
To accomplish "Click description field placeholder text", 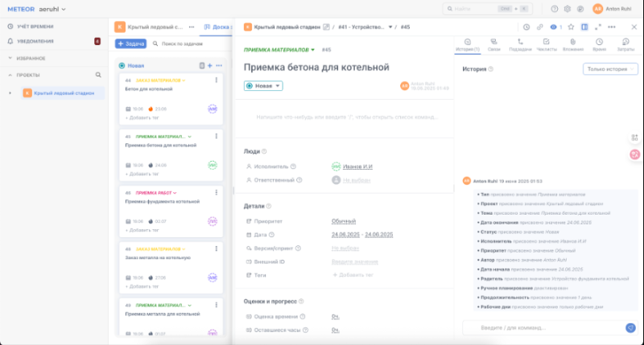I will [x=347, y=117].
